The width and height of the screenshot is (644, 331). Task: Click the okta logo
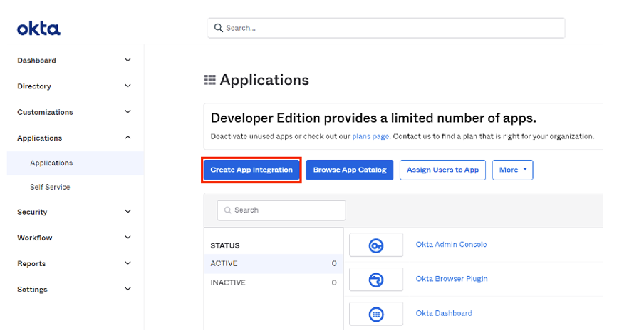coord(38,29)
